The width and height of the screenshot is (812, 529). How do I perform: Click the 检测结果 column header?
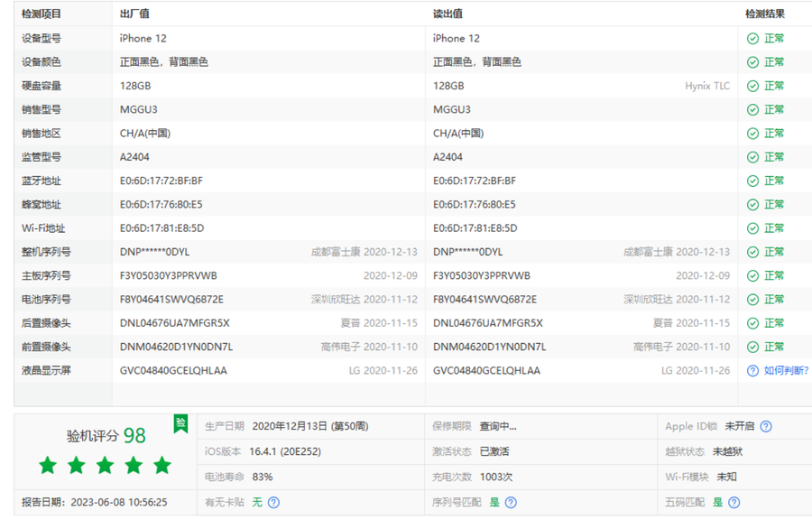tap(764, 14)
